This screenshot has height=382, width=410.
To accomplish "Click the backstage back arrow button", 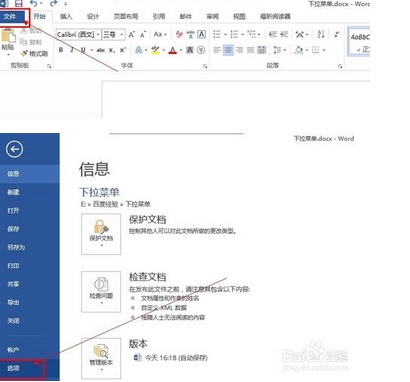I will (x=14, y=149).
